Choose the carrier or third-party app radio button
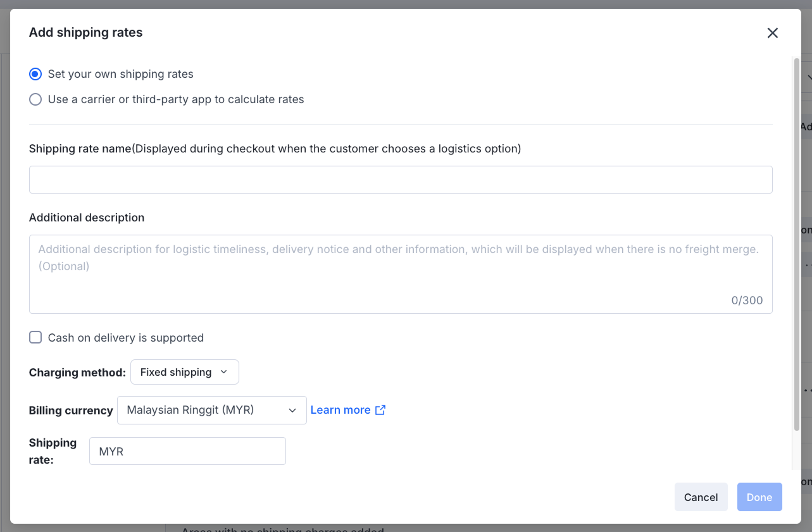Screen dimensions: 812x532 click(x=35, y=99)
